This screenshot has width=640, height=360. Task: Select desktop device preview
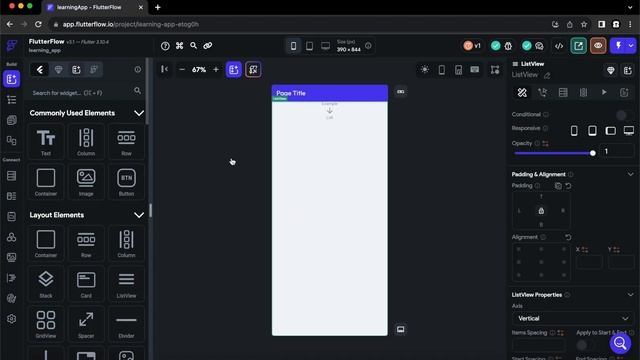(325, 46)
